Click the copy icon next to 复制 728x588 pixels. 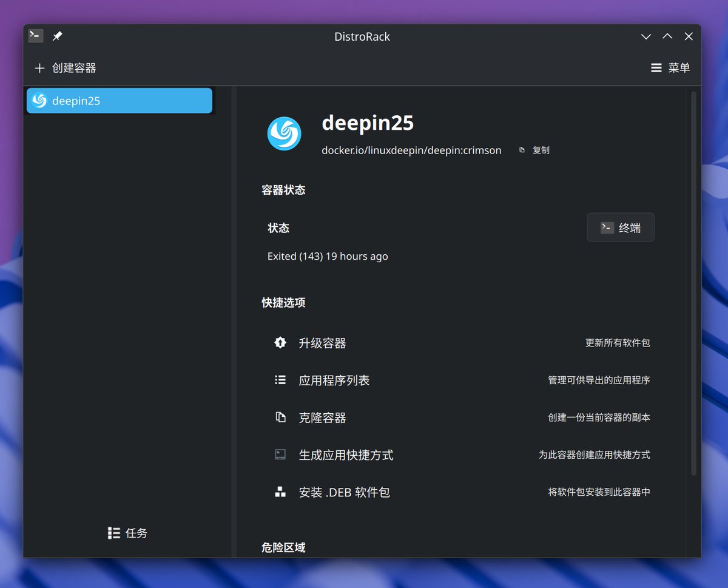[x=522, y=150]
